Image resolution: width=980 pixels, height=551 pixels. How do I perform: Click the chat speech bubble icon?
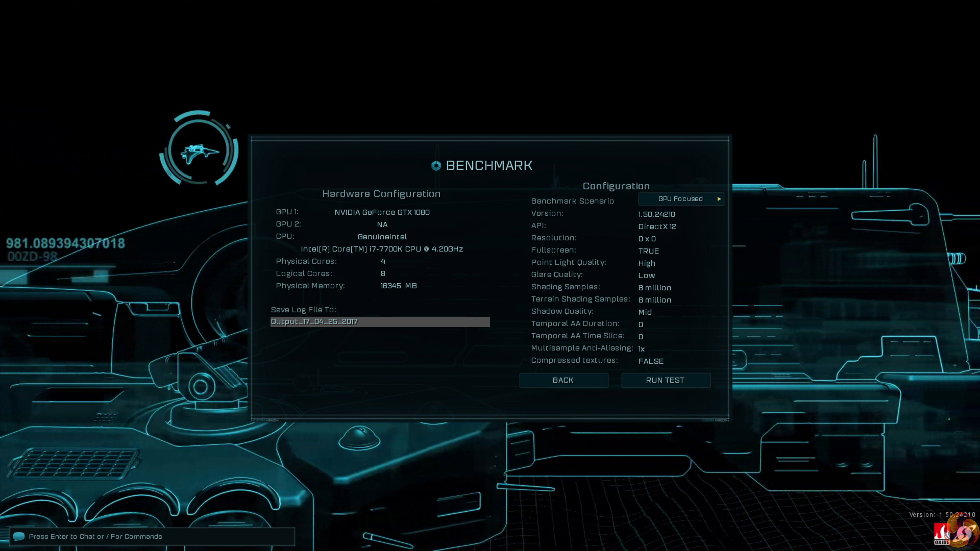(19, 536)
